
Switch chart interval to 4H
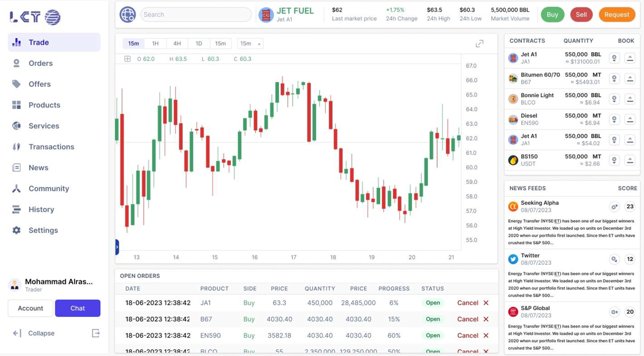pos(177,44)
